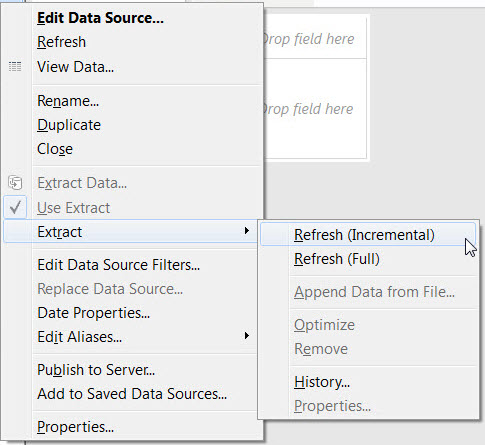Choose Add to Saved Data Sources

point(132,394)
